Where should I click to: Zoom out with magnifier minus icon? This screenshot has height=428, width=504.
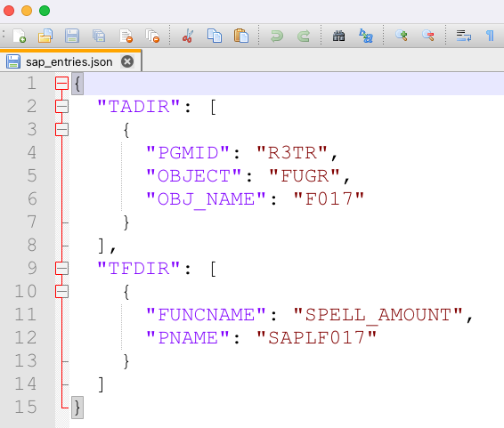[x=428, y=36]
